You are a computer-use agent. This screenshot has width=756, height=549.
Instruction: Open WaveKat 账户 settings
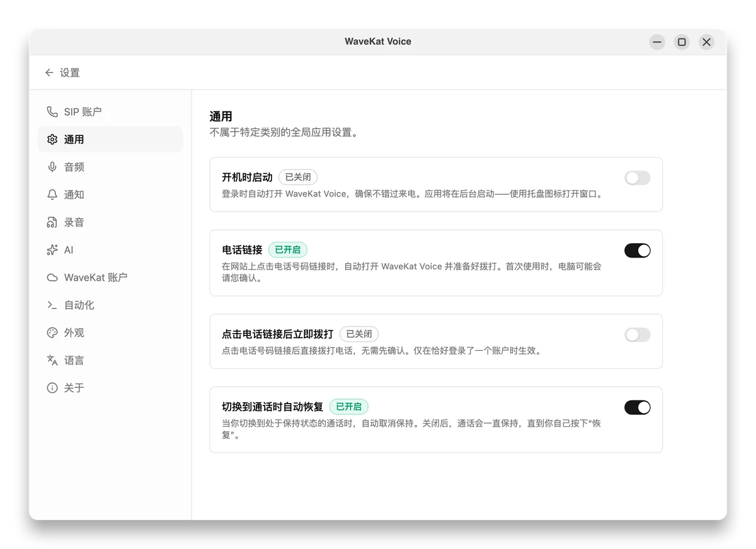point(110,278)
